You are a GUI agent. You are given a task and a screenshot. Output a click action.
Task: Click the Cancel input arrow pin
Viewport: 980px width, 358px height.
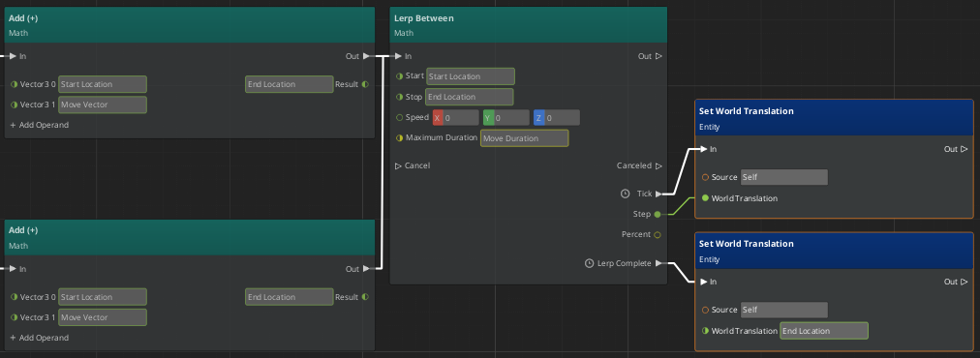399,166
